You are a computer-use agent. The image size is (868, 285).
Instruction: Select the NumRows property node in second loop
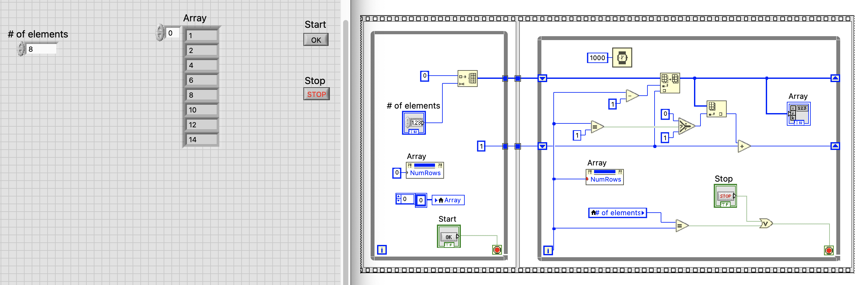[x=605, y=177]
